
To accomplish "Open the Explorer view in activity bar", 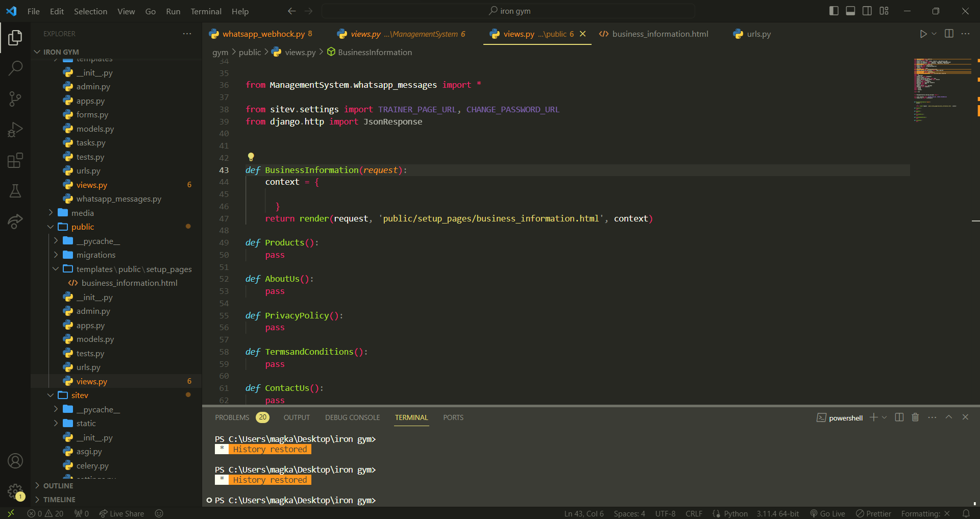I will (15, 37).
